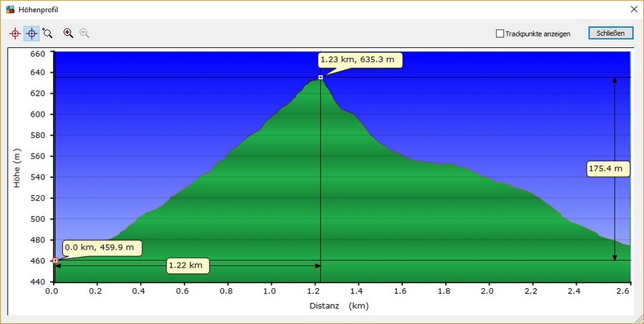Image resolution: width=644 pixels, height=324 pixels.
Task: Activate the zoom-to-selection magnifier tool
Action: pyautogui.click(x=48, y=33)
